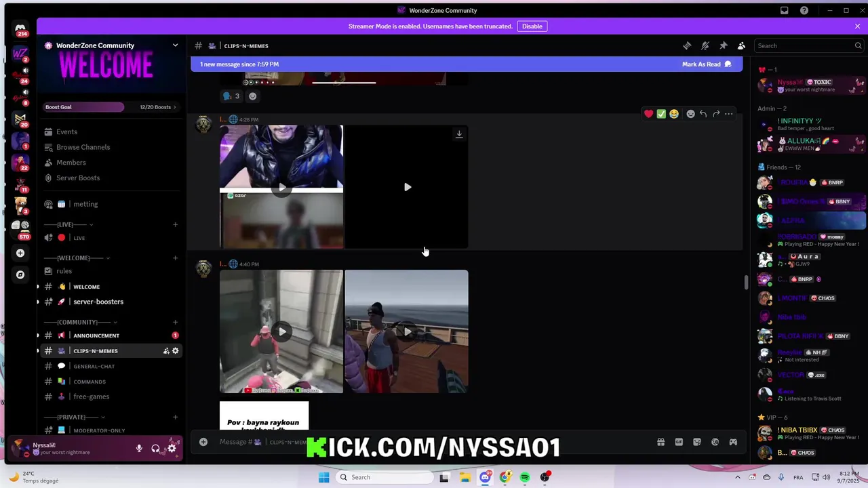
Task: Open the Boost Goal 12/20 Boosts bar
Action: pos(111,107)
